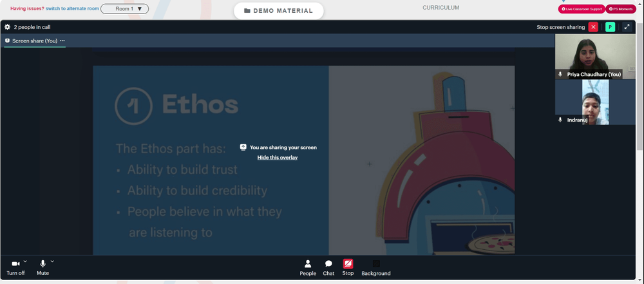The height and width of the screenshot is (284, 644).
Task: Click 'You are sharing your screen' message
Action: pyautogui.click(x=283, y=147)
